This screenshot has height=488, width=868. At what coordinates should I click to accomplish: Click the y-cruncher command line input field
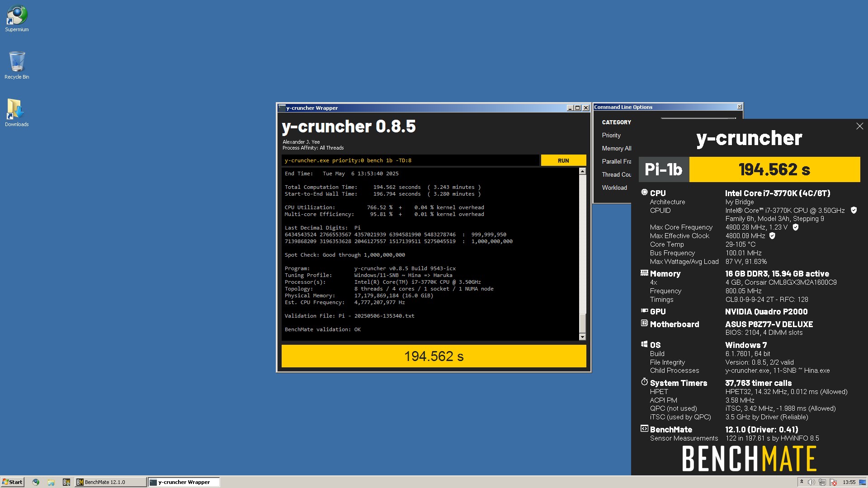(410, 160)
